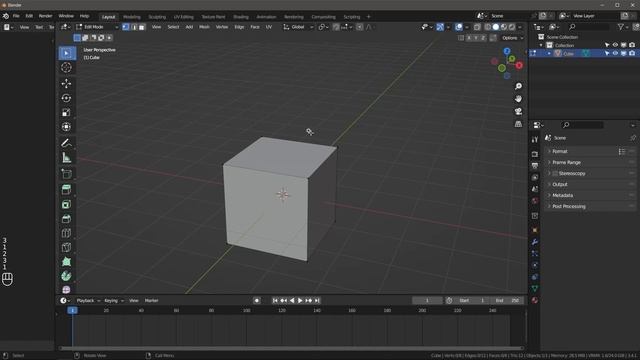
Task: Play the animation forward
Action: [x=300, y=300]
